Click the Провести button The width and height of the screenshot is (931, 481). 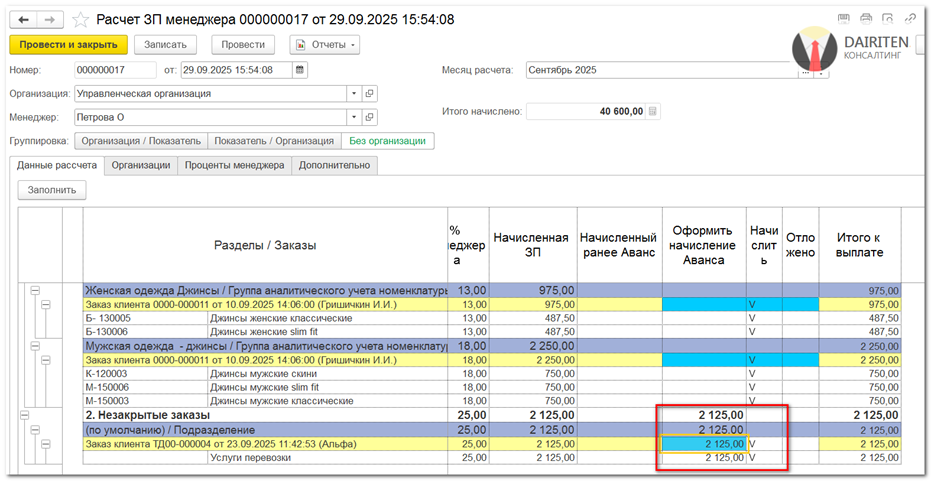tap(243, 45)
